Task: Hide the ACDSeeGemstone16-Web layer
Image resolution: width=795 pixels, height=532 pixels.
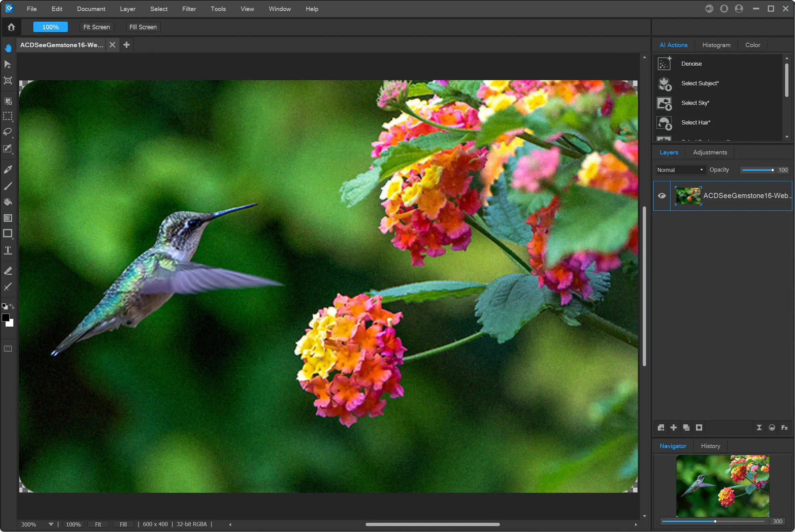Action: pos(662,196)
